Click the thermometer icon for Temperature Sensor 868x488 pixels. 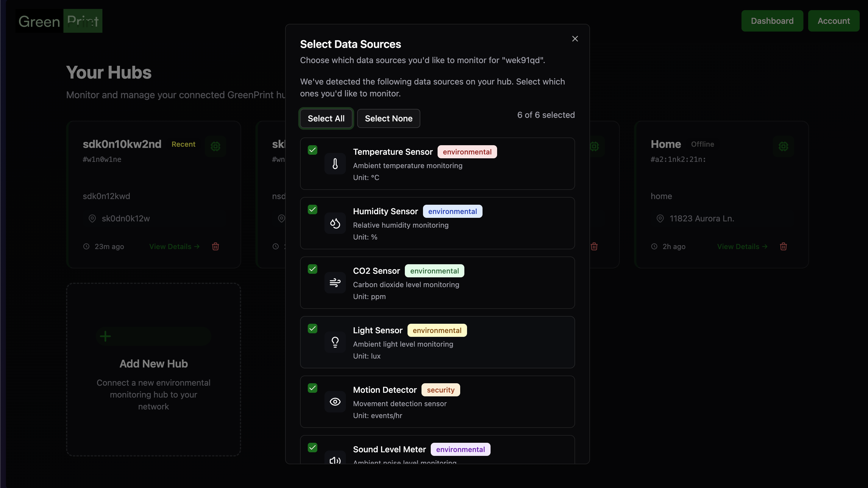[335, 164]
